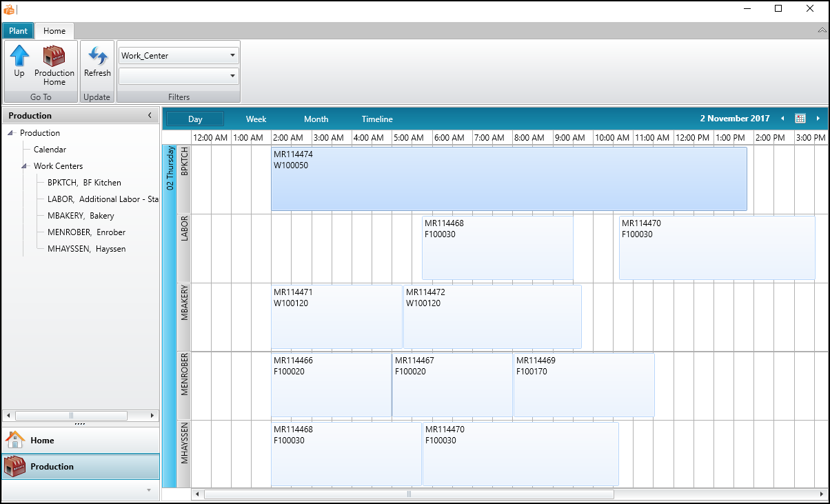Select Calendar in the Production tree
This screenshot has width=830, height=504.
[50, 149]
